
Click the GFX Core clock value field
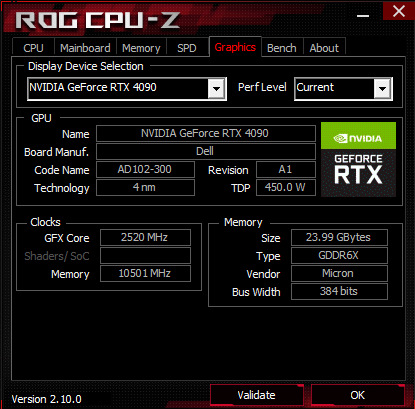coord(145,237)
